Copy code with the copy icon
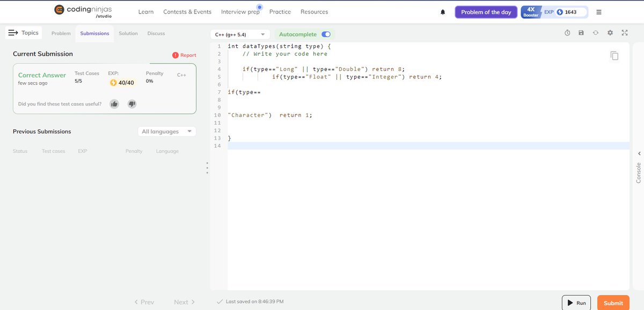 point(614,55)
